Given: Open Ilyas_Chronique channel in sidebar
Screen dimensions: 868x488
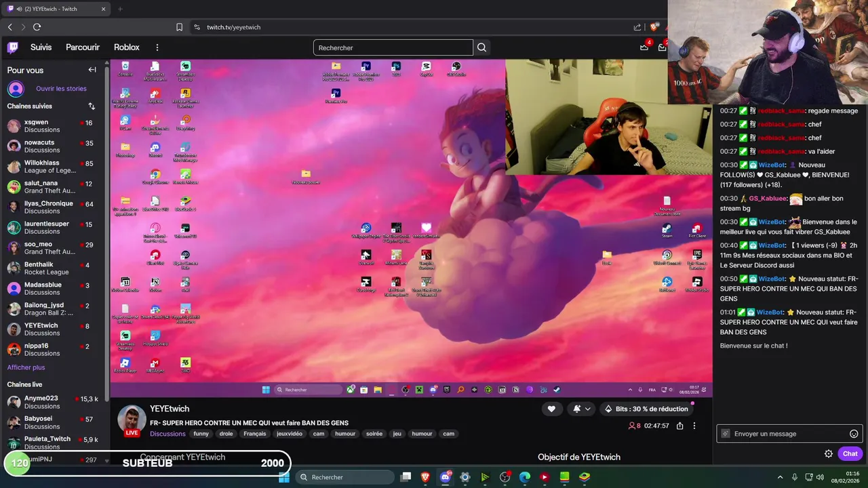Looking at the screenshot, I should (53, 207).
